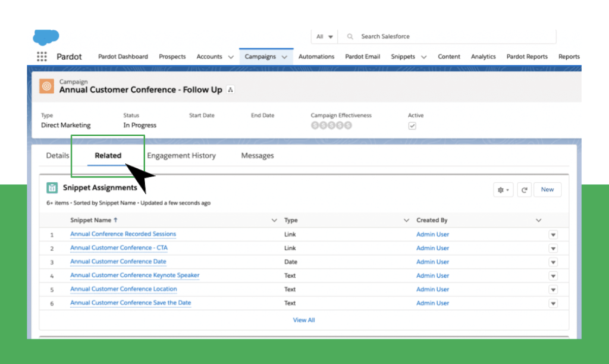
Task: Open the Type column menu chevron
Action: pyautogui.click(x=406, y=220)
